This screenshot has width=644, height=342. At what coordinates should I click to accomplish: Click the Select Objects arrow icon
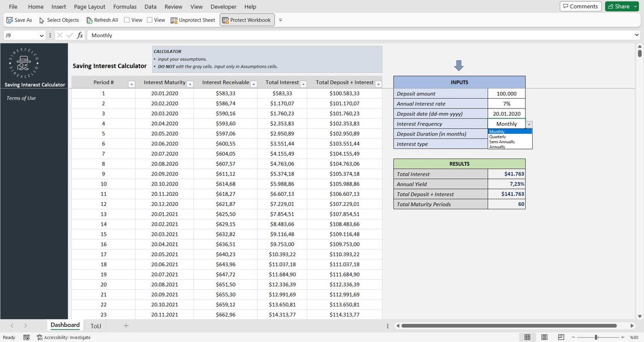40,20
